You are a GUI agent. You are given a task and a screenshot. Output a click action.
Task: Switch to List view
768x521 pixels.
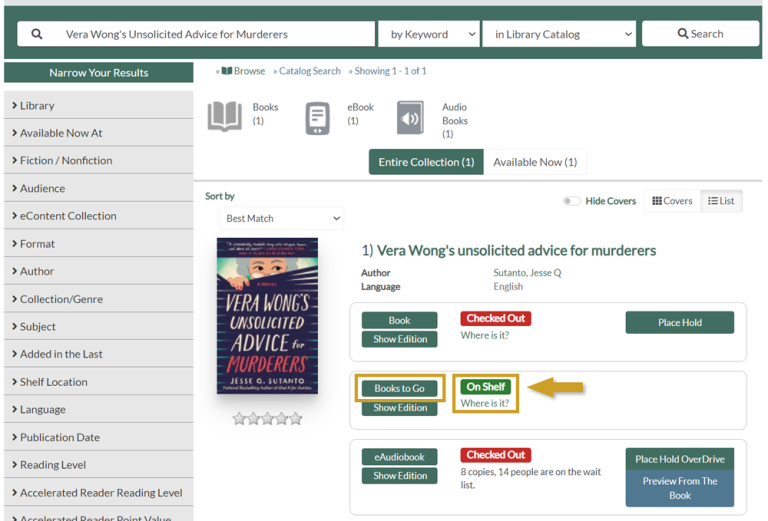click(x=721, y=201)
